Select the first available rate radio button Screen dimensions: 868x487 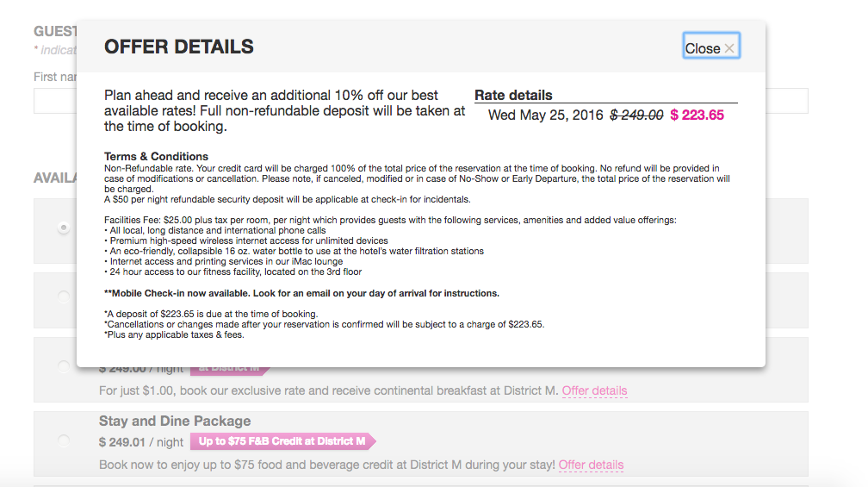[x=64, y=228]
